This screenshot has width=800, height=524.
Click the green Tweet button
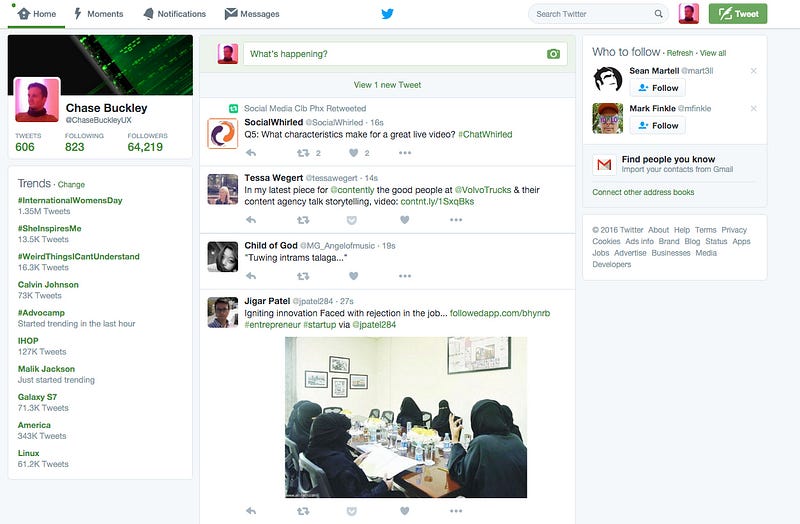coord(738,14)
